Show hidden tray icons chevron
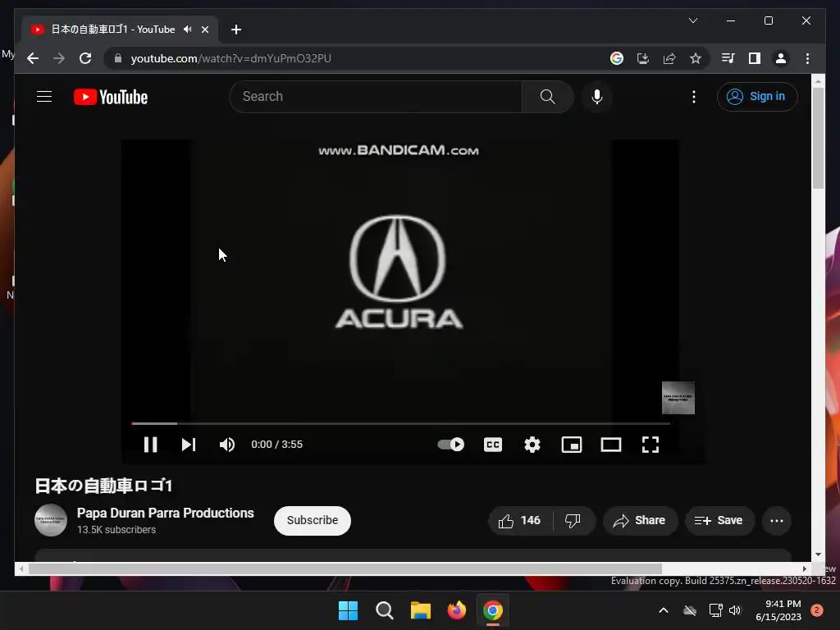This screenshot has height=630, width=840. click(x=663, y=610)
